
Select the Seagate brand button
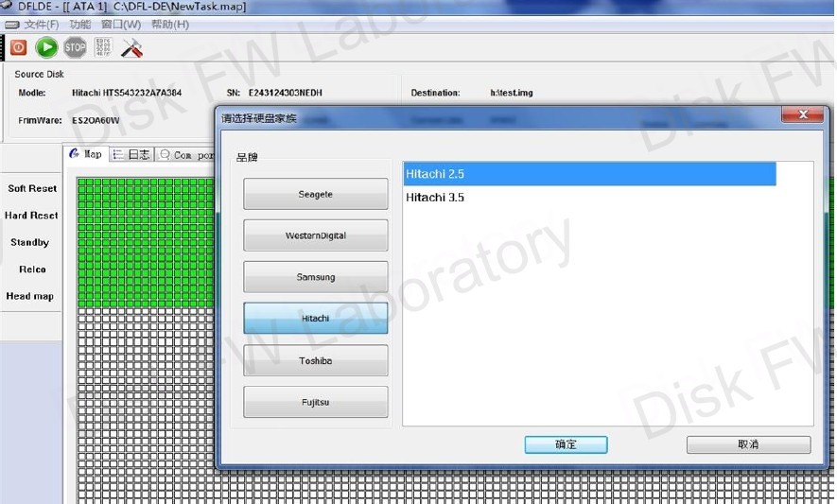(x=316, y=194)
